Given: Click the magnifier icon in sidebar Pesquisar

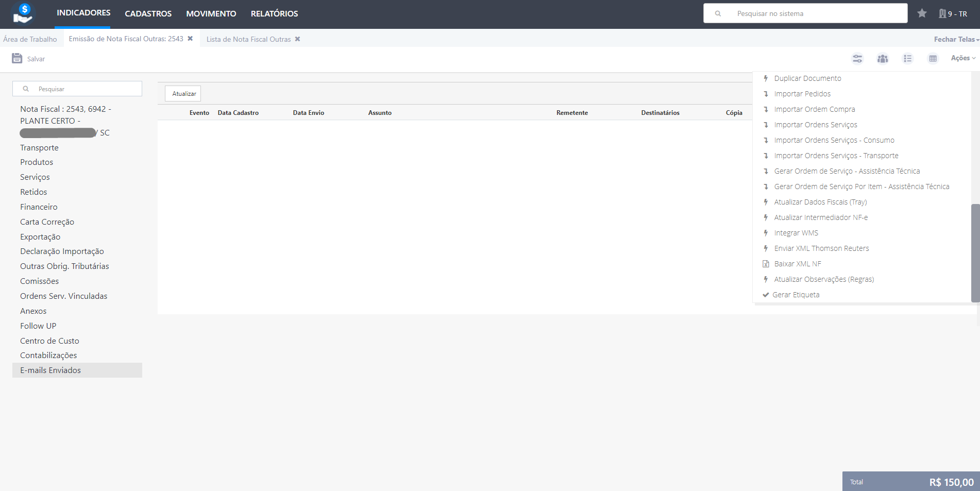Looking at the screenshot, I should 26,89.
